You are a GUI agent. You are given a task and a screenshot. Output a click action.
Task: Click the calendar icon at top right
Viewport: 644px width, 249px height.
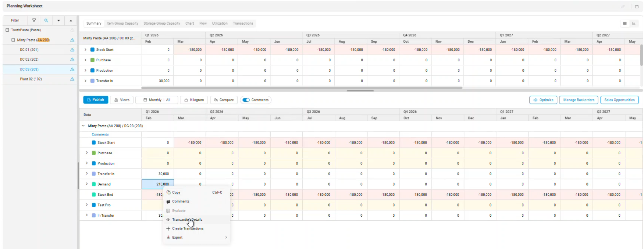tap(637, 6)
